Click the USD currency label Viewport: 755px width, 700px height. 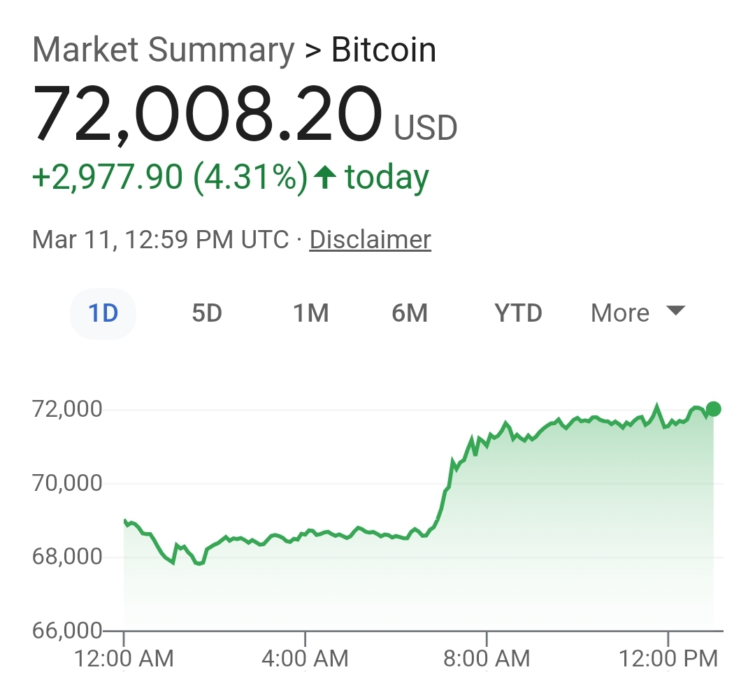(426, 129)
